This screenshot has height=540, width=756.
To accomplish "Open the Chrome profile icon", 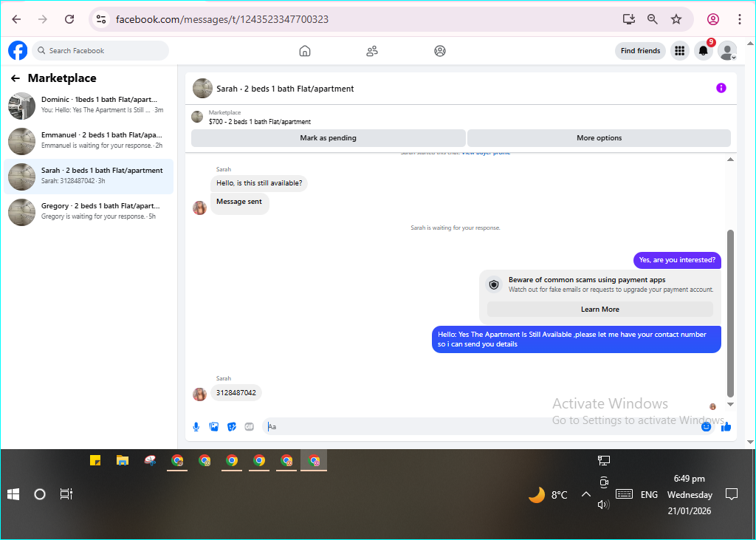I will (713, 19).
